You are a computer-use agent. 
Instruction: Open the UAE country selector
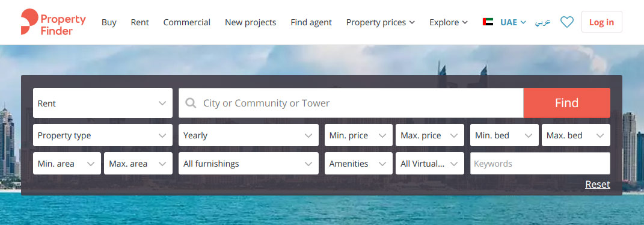pyautogui.click(x=512, y=22)
